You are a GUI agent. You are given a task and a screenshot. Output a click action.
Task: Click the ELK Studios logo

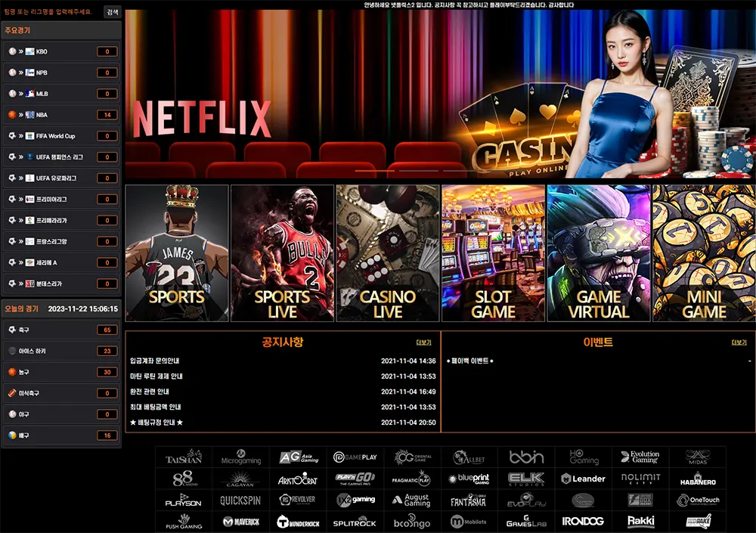(x=526, y=479)
